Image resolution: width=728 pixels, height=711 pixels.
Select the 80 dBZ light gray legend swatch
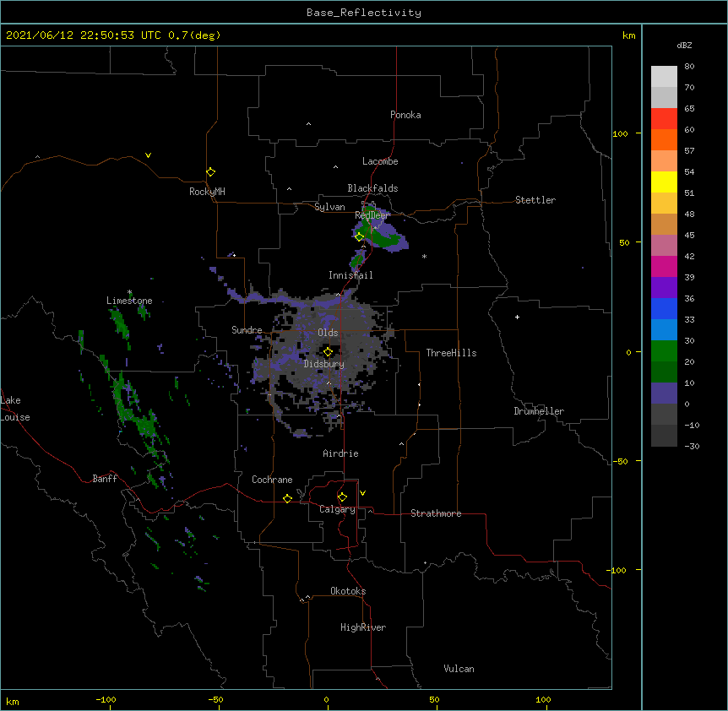[x=664, y=77]
